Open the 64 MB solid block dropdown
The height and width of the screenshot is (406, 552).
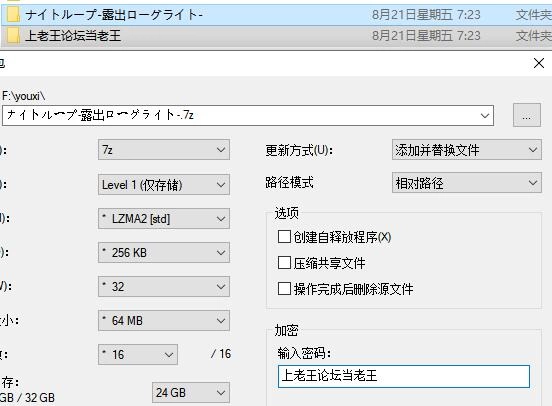[x=164, y=320]
